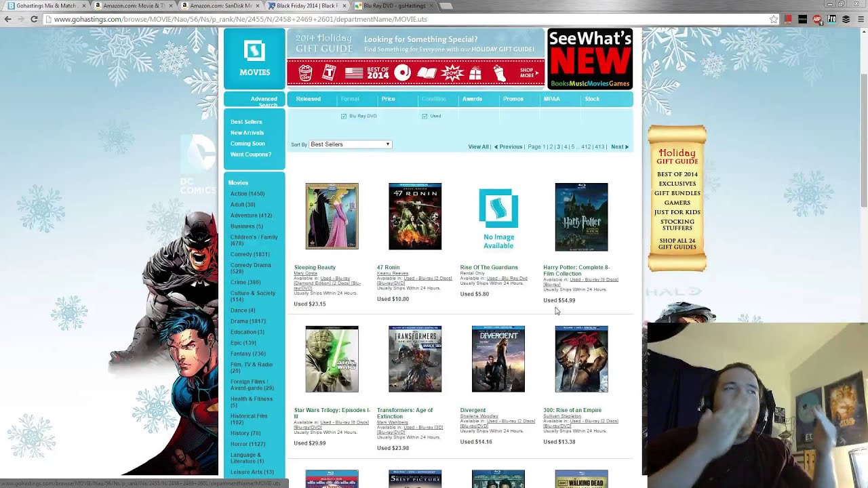
Task: Open the 47 Ronin cover thumbnail
Action: (x=415, y=216)
